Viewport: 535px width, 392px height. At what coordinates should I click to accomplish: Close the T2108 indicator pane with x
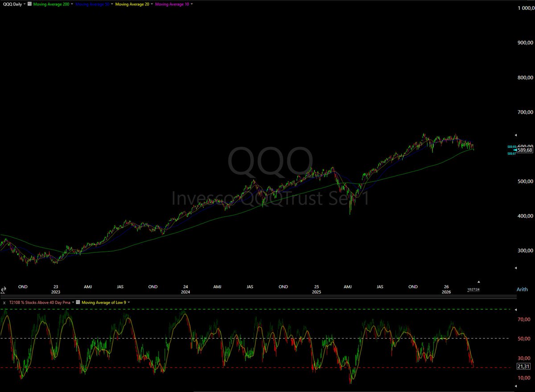[x=4, y=302]
